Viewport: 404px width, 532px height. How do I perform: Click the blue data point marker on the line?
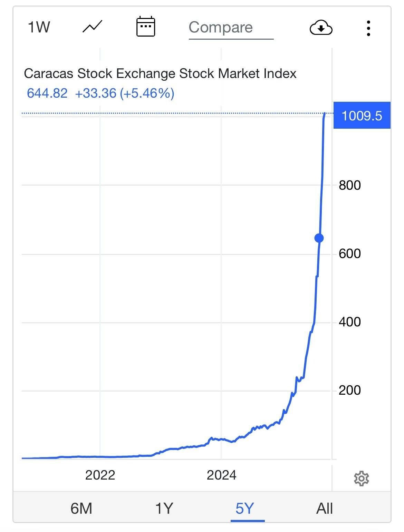(319, 238)
